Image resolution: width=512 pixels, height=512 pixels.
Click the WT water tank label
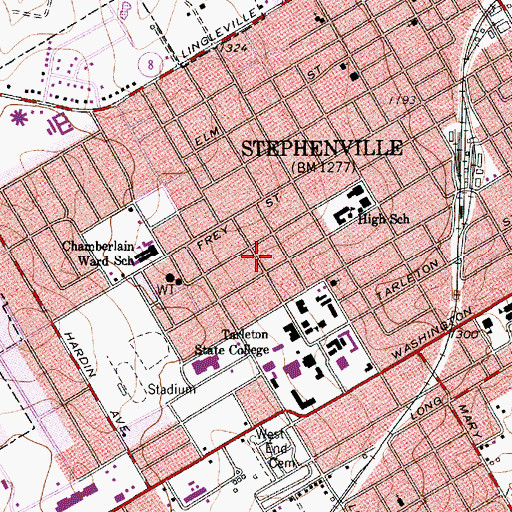point(166,290)
